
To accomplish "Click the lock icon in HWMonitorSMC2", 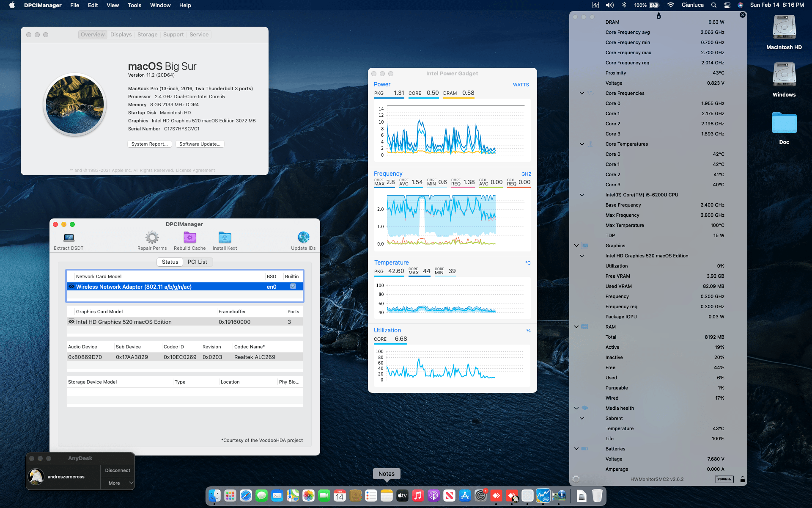I will click(x=742, y=479).
